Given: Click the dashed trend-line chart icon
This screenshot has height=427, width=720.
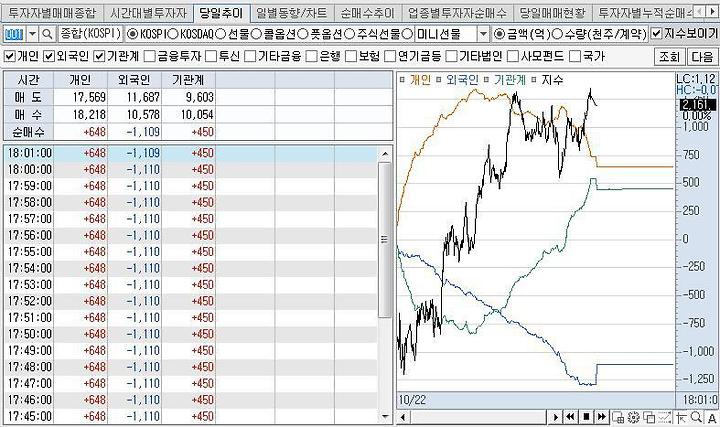Looking at the screenshot, I should [664, 417].
